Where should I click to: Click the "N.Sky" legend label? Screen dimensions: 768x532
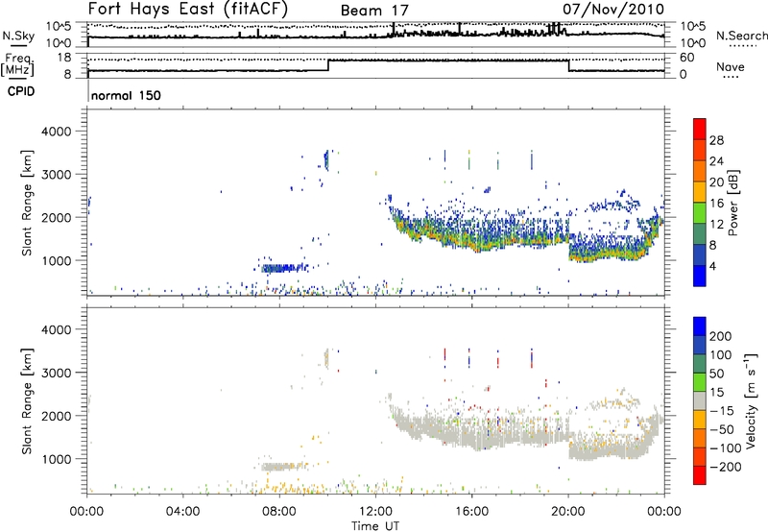[x=18, y=36]
